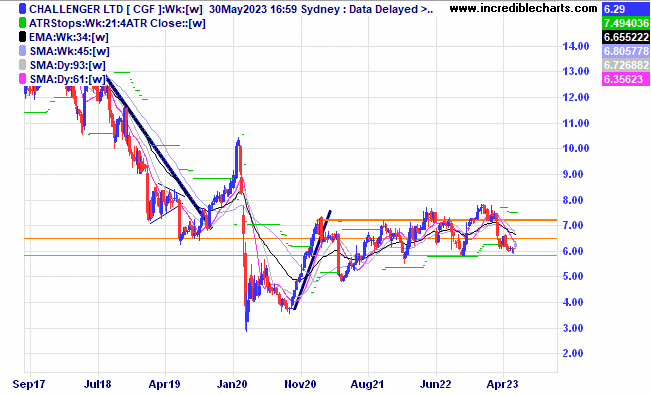
Task: Click the 6.29 last price box
Action: (626, 9)
